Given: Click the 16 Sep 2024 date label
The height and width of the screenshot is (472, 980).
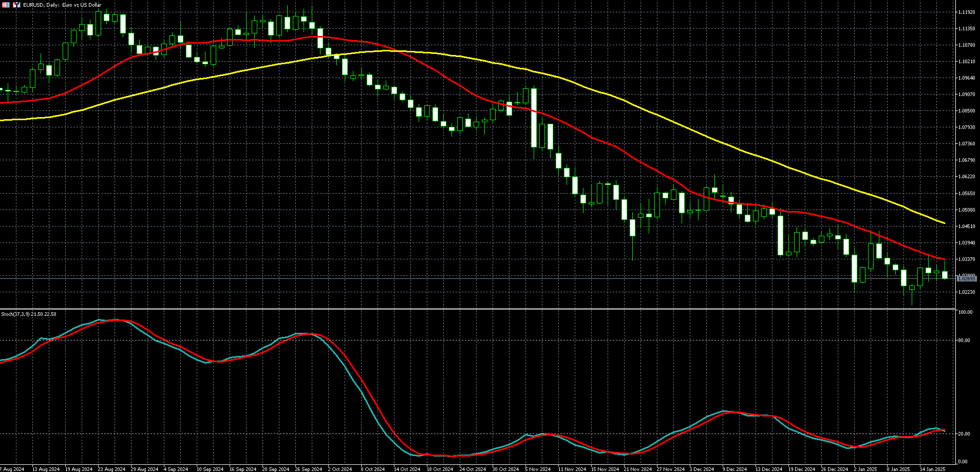Looking at the screenshot, I should pyautogui.click(x=243, y=469).
